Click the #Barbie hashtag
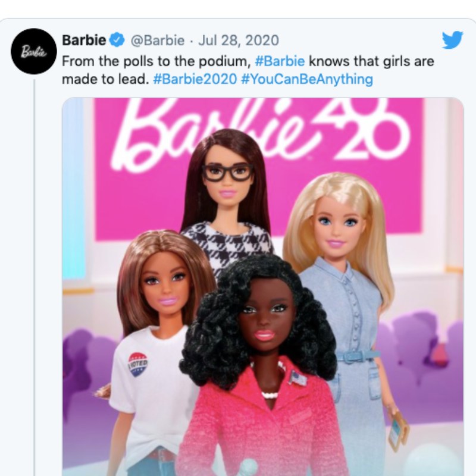The height and width of the screenshot is (476, 476). (x=280, y=61)
